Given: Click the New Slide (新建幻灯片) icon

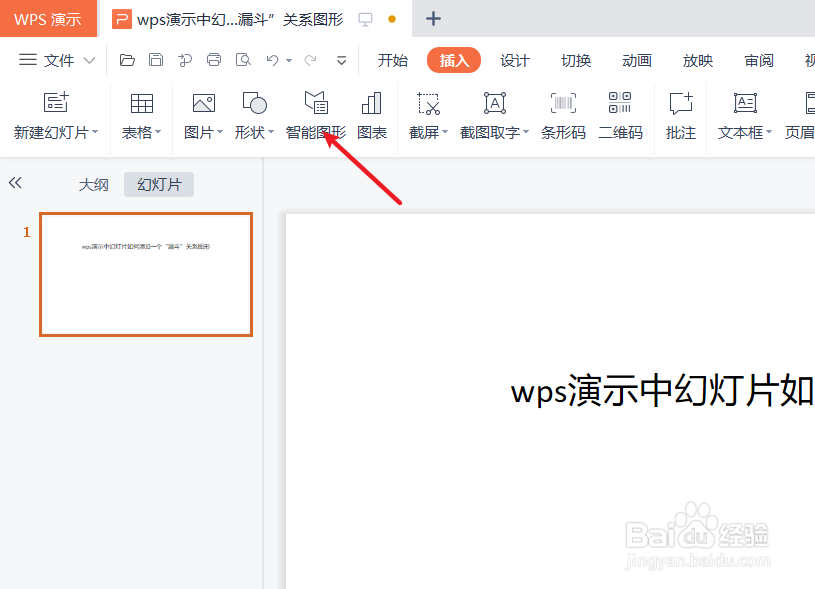Looking at the screenshot, I should (x=56, y=102).
